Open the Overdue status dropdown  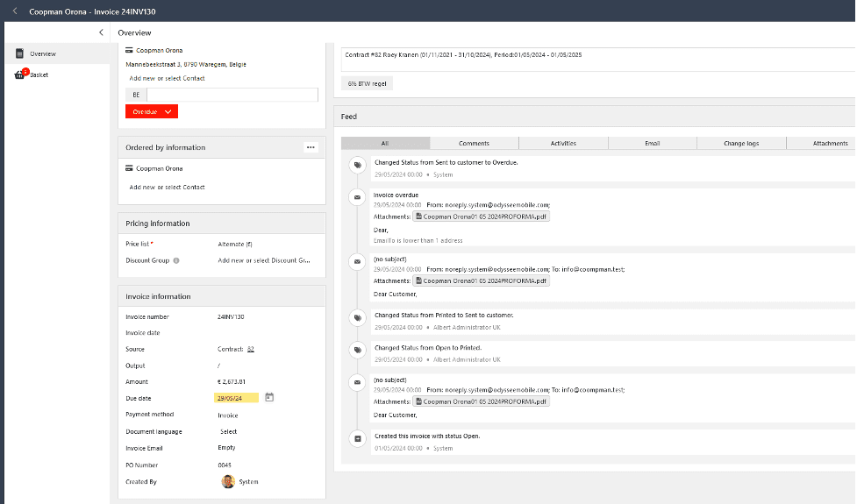pyautogui.click(x=152, y=111)
